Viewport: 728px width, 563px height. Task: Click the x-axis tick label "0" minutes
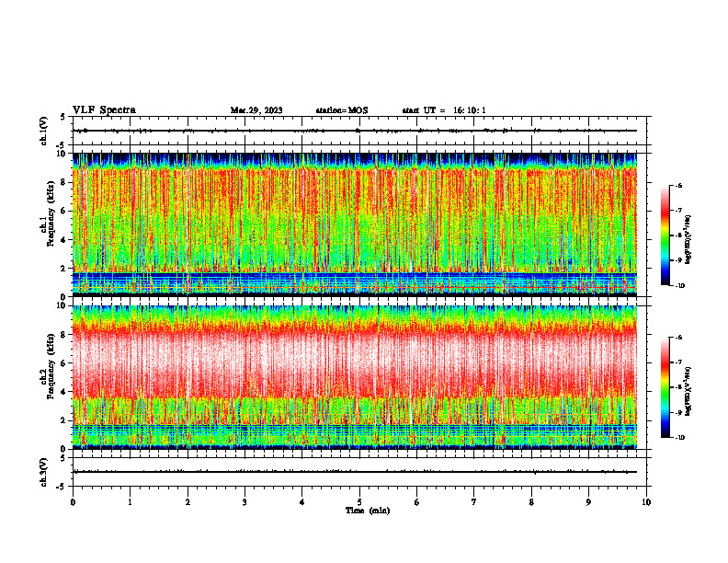[73, 502]
